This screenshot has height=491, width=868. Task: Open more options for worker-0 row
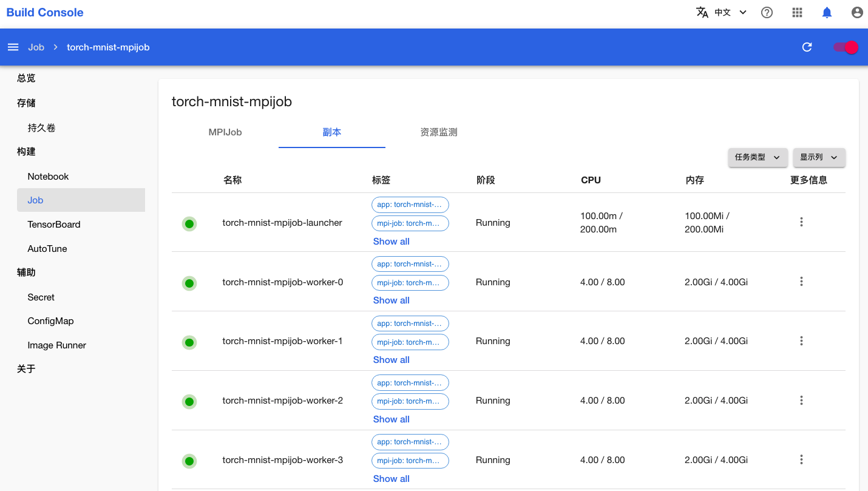point(801,282)
